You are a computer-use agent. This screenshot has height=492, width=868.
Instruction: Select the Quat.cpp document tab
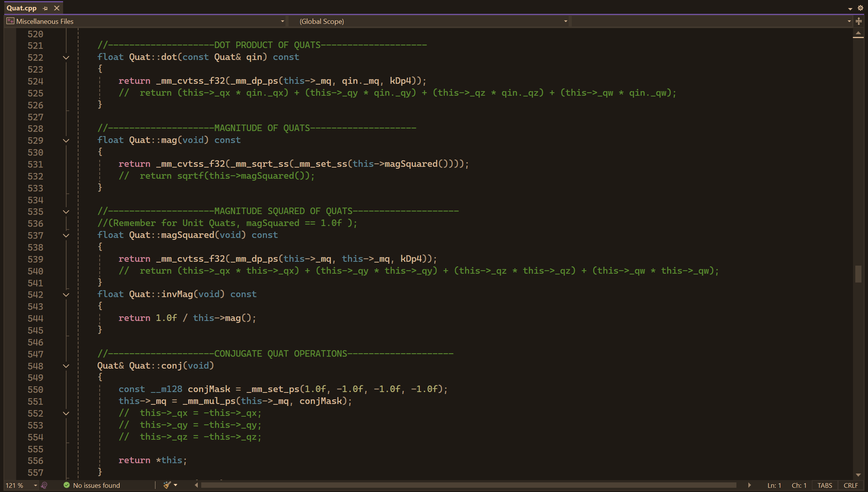(x=22, y=8)
